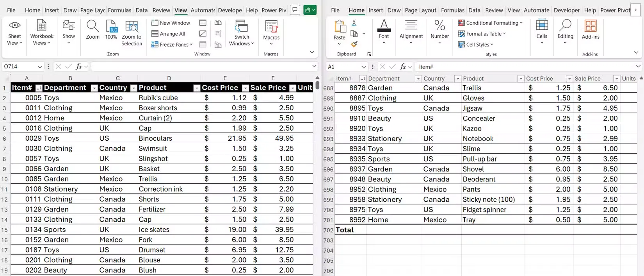Click Zoom to Selection
Viewport: 644px width, 276px height.
[132, 33]
